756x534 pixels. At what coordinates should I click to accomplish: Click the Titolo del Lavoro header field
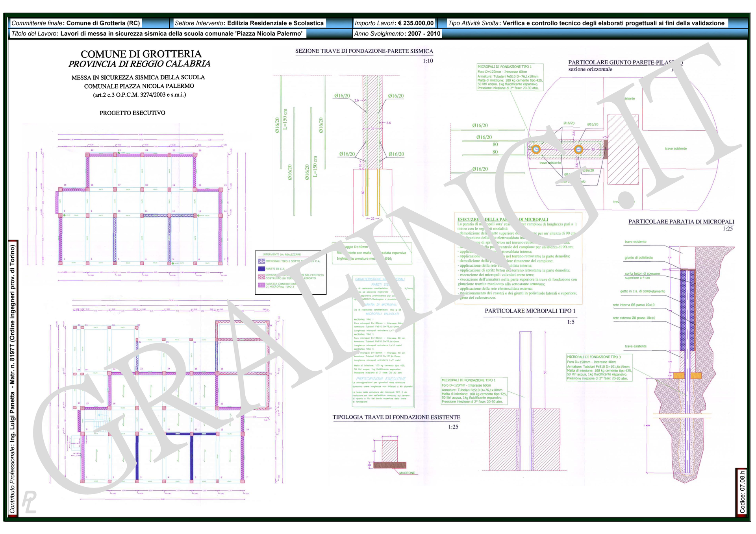[x=157, y=34]
